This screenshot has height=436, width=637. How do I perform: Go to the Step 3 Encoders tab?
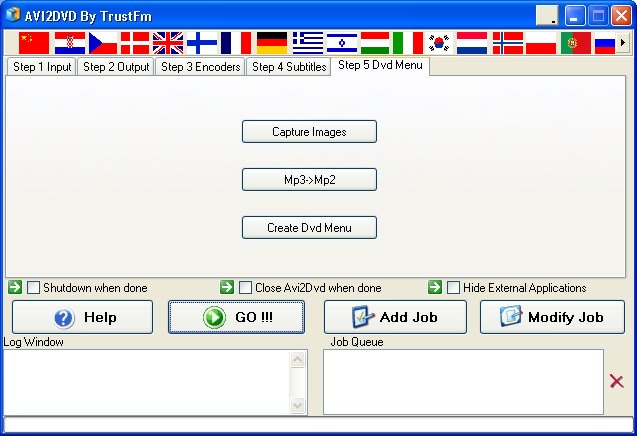pos(201,67)
